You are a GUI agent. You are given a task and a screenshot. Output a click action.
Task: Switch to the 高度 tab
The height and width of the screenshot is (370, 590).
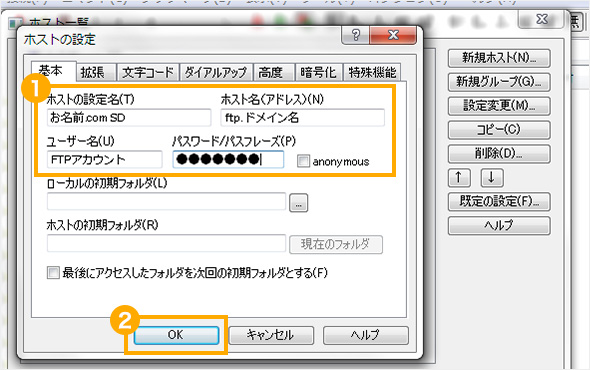click(x=274, y=72)
